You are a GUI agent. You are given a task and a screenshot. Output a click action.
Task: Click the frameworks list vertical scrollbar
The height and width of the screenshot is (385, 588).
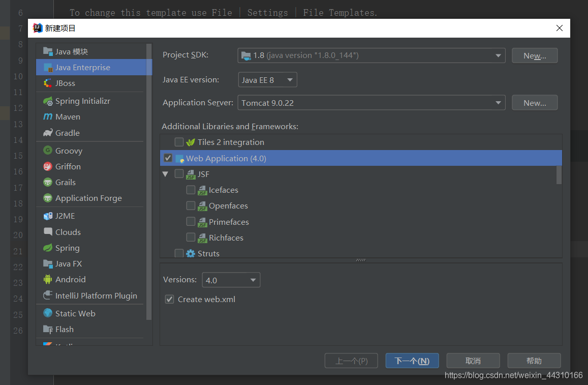point(559,175)
